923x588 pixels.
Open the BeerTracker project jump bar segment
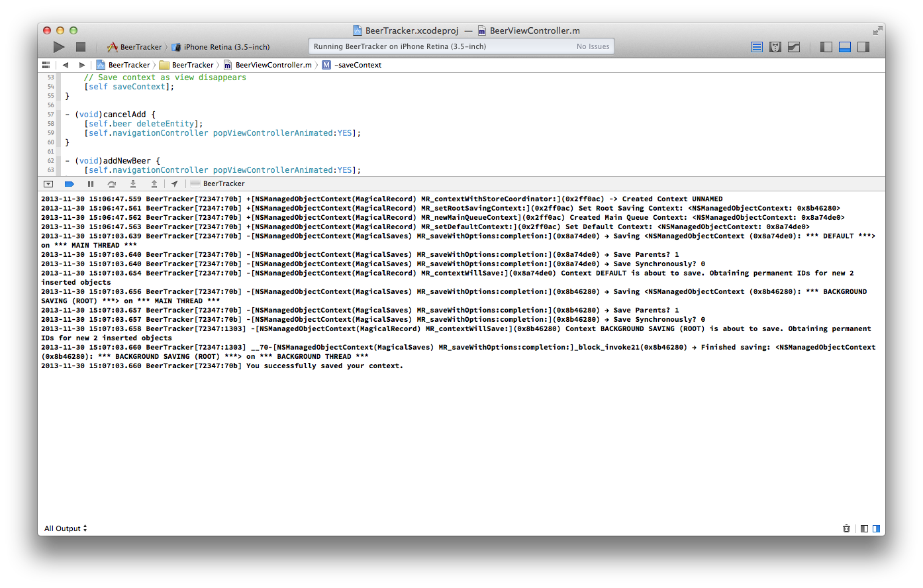click(x=123, y=65)
